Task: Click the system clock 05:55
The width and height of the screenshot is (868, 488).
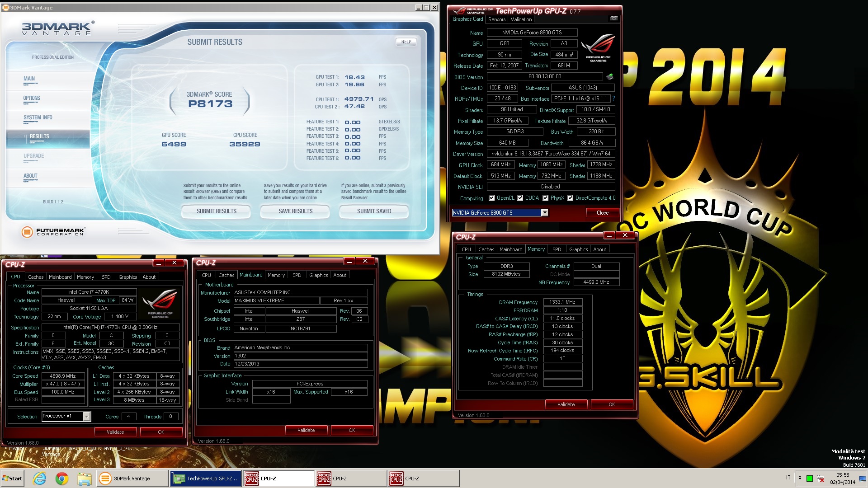Action: [843, 475]
